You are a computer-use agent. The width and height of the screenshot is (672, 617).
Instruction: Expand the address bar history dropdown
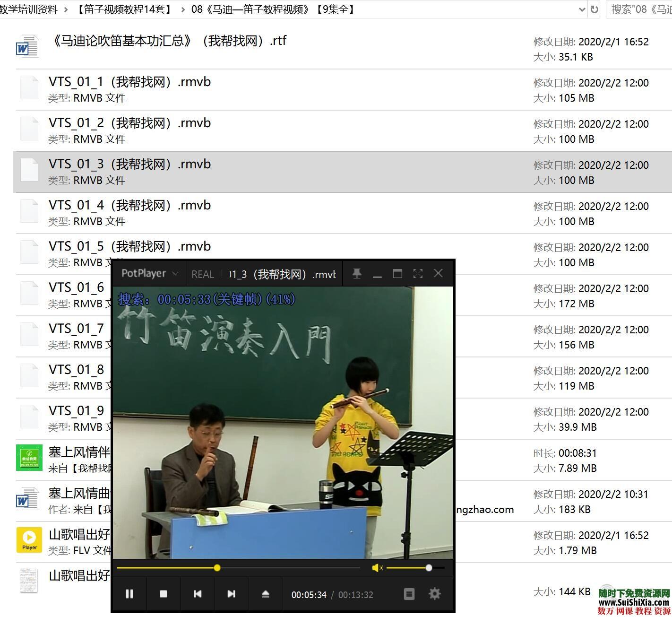point(582,9)
